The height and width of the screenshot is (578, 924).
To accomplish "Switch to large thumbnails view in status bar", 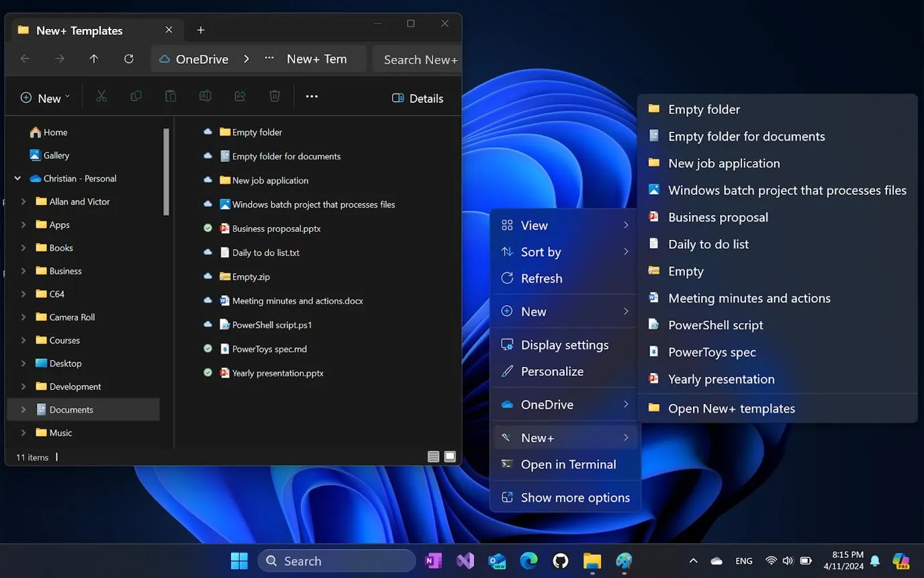I will point(450,457).
